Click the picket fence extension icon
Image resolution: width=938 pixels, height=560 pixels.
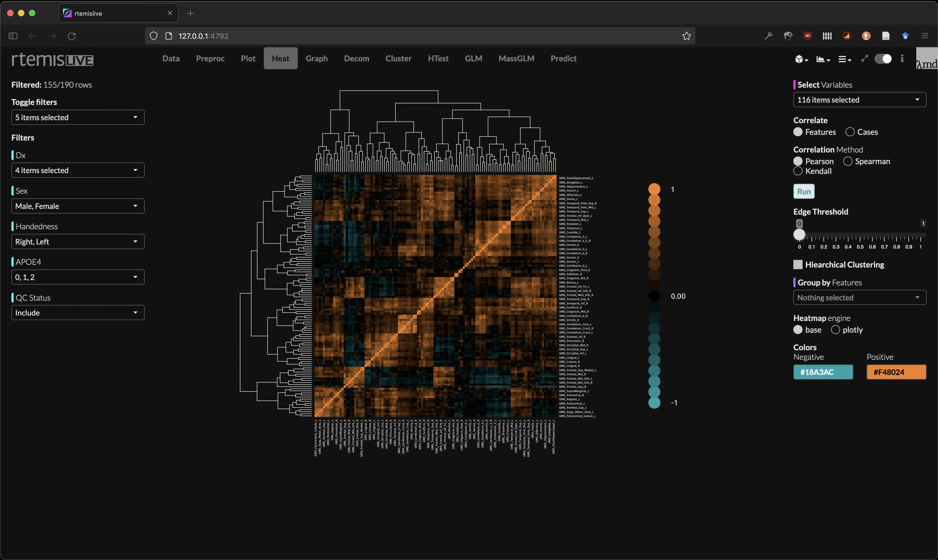pyautogui.click(x=827, y=36)
